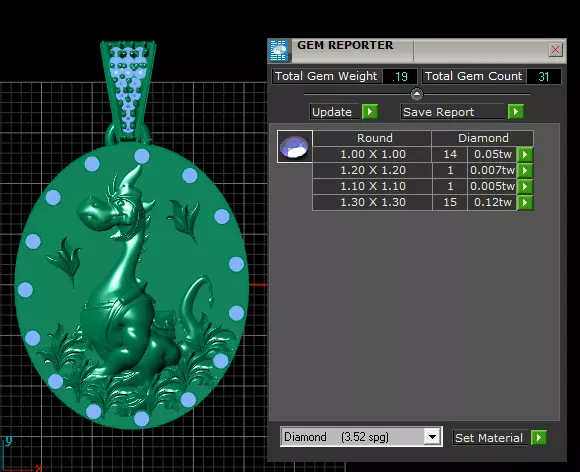Click the Round column header
The image size is (580, 472).
pos(372,138)
